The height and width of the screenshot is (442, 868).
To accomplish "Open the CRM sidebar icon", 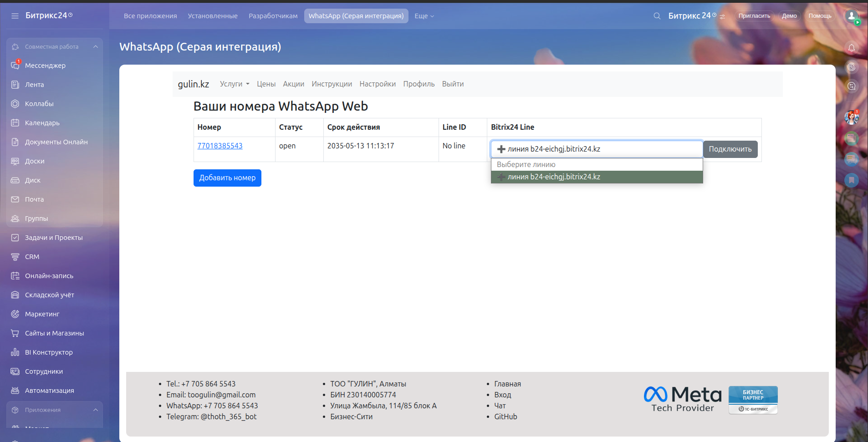I will (x=15, y=257).
